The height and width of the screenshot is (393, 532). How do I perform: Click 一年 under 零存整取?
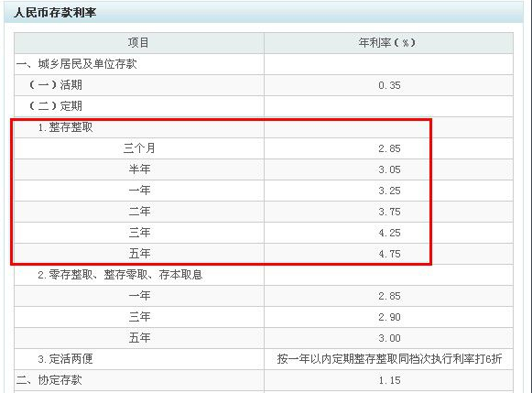point(139,296)
